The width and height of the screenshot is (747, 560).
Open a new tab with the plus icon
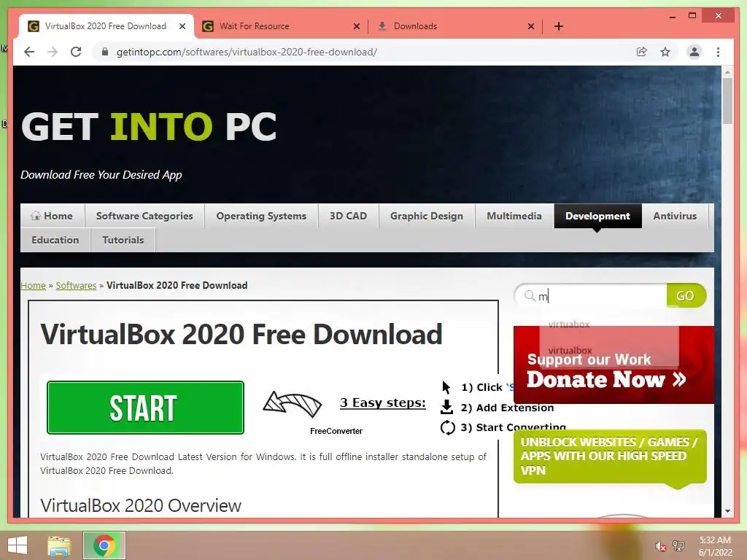559,26
